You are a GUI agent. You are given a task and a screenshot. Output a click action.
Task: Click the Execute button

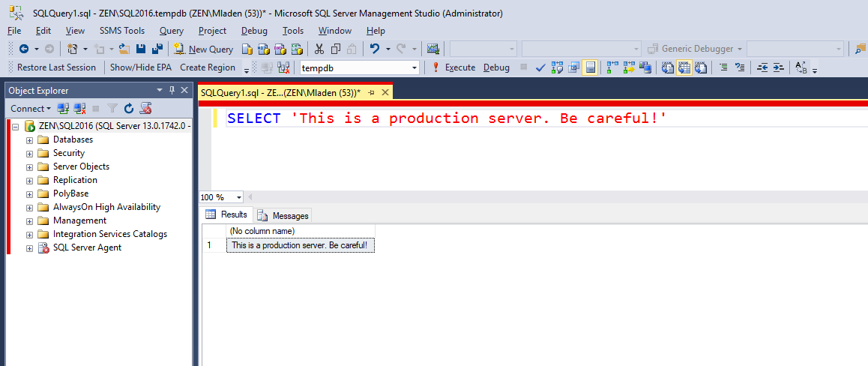pos(453,67)
